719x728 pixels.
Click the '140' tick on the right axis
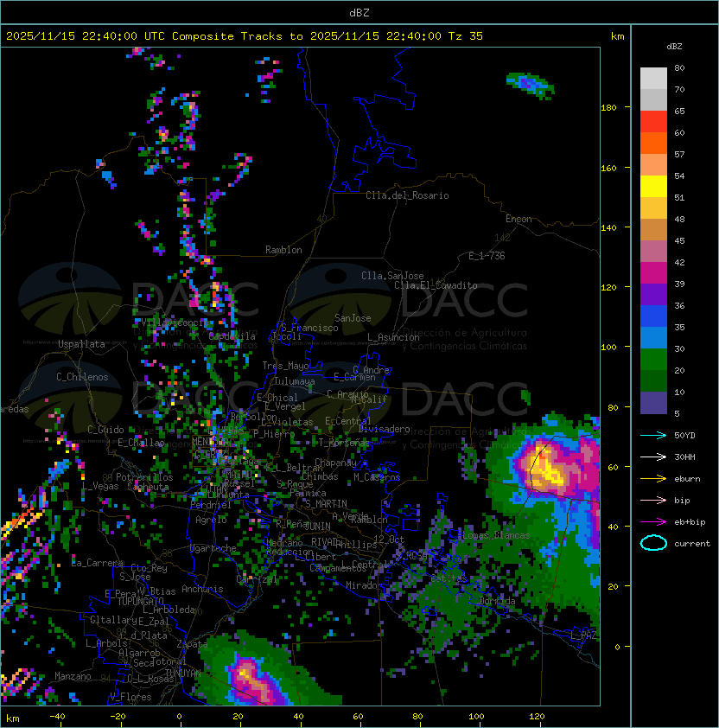(x=608, y=227)
